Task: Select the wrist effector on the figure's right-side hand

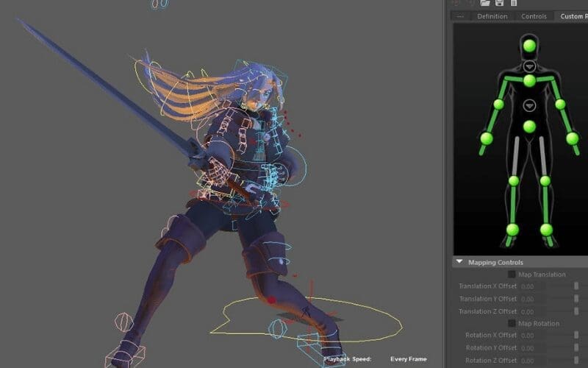Action: pyautogui.click(x=573, y=138)
